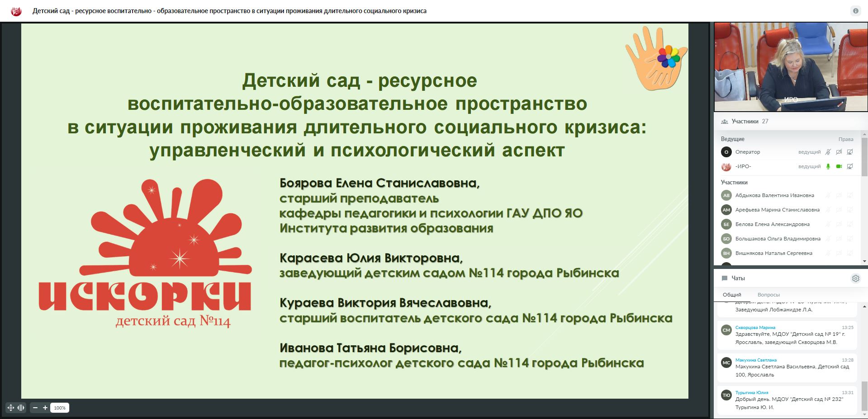Click the chat bubble icon beside Чаты
Viewport: 868px width, 419px height.
tap(725, 278)
